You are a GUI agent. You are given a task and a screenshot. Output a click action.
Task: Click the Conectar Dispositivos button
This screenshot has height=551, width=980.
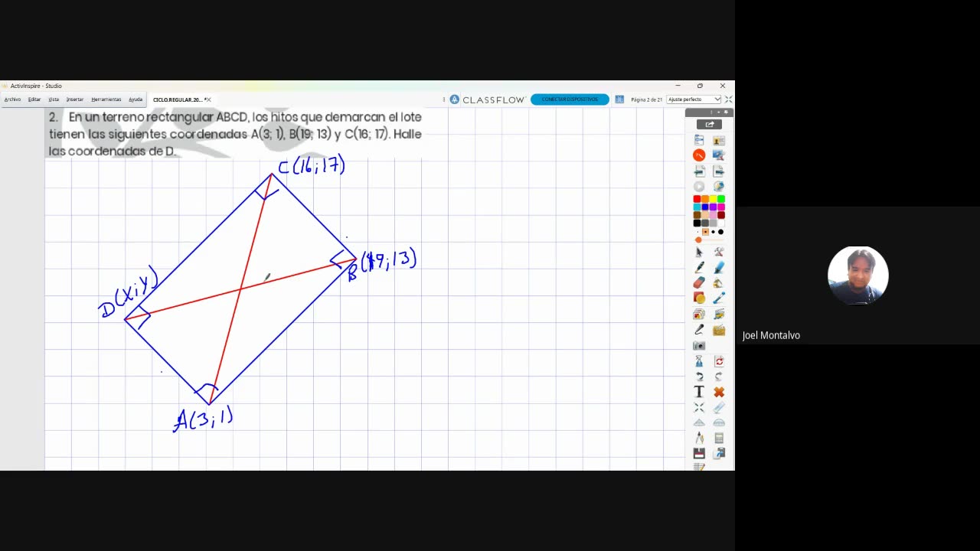570,99
